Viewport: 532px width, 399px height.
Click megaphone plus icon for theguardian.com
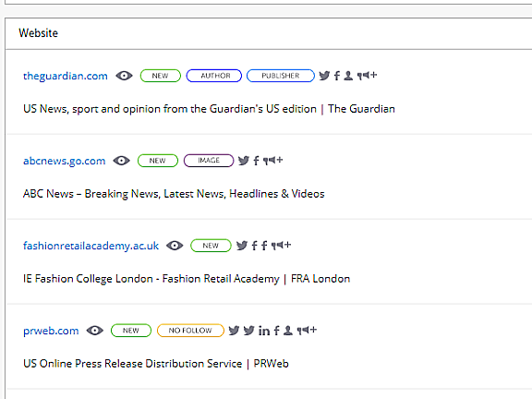(x=367, y=75)
